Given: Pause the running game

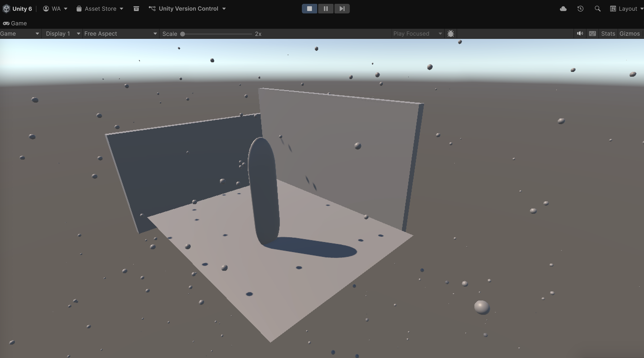Looking at the screenshot, I should [x=326, y=8].
